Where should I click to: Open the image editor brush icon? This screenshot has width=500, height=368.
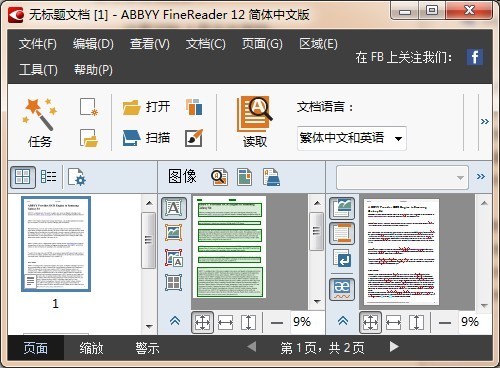194,138
